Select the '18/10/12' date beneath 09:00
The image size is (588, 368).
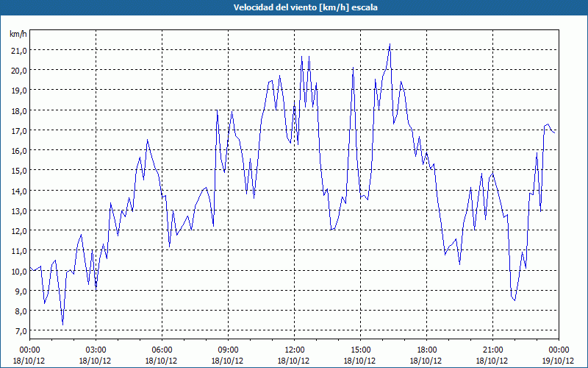click(x=228, y=361)
